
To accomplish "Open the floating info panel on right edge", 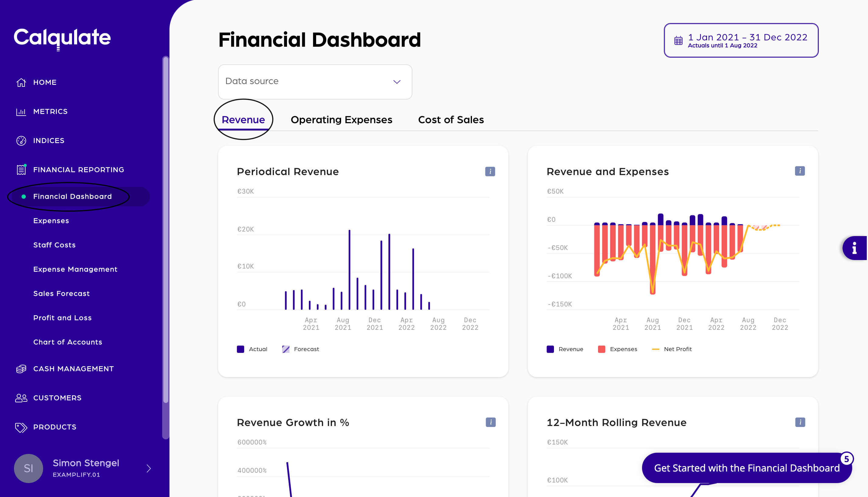I will (x=854, y=248).
